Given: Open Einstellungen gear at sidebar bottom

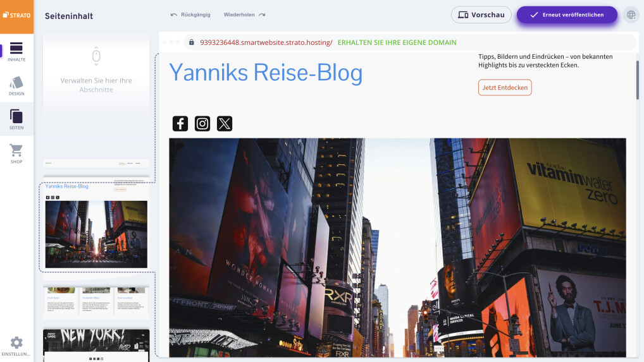Looking at the screenshot, I should (16, 346).
